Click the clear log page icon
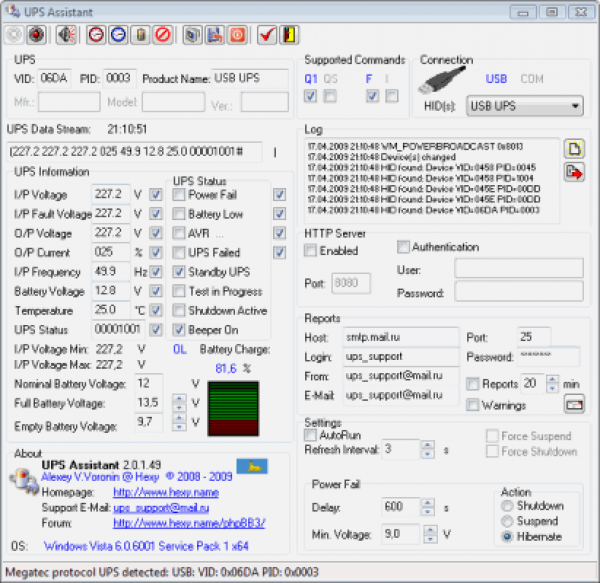This screenshot has width=600, height=583. tap(574, 149)
